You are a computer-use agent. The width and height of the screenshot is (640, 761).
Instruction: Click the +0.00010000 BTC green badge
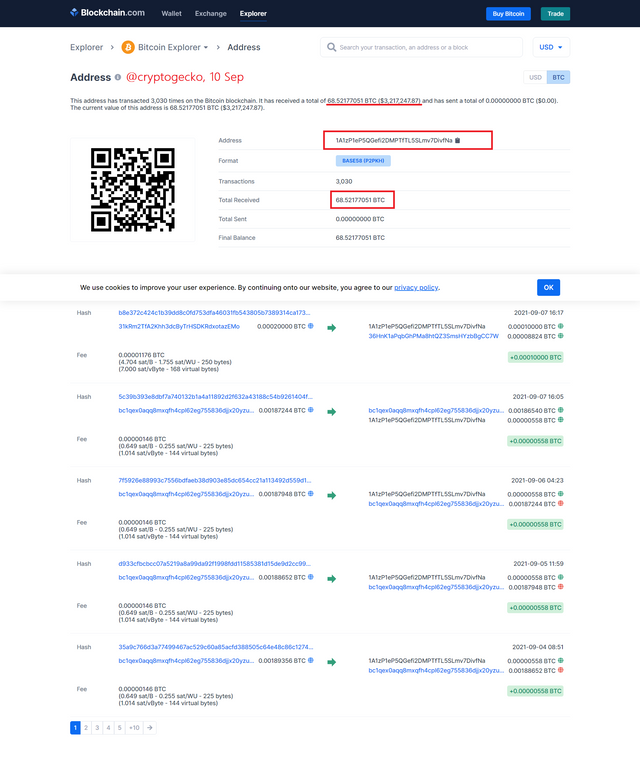(x=535, y=357)
